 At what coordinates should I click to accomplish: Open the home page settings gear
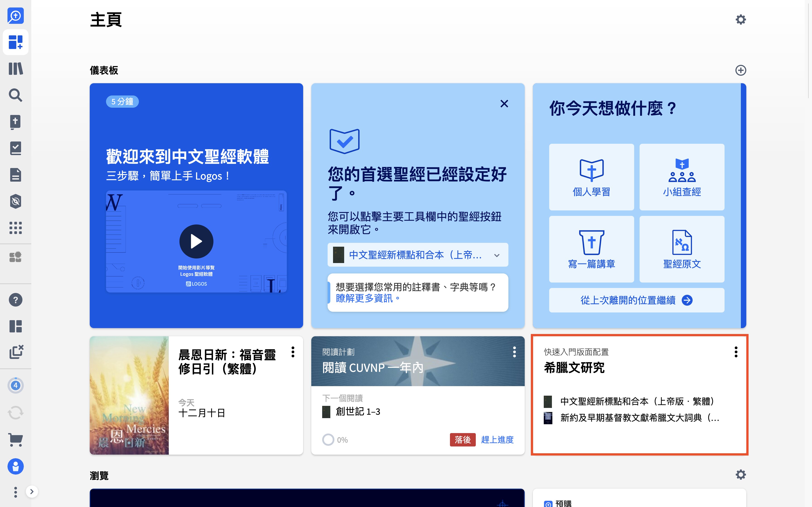[x=740, y=19]
